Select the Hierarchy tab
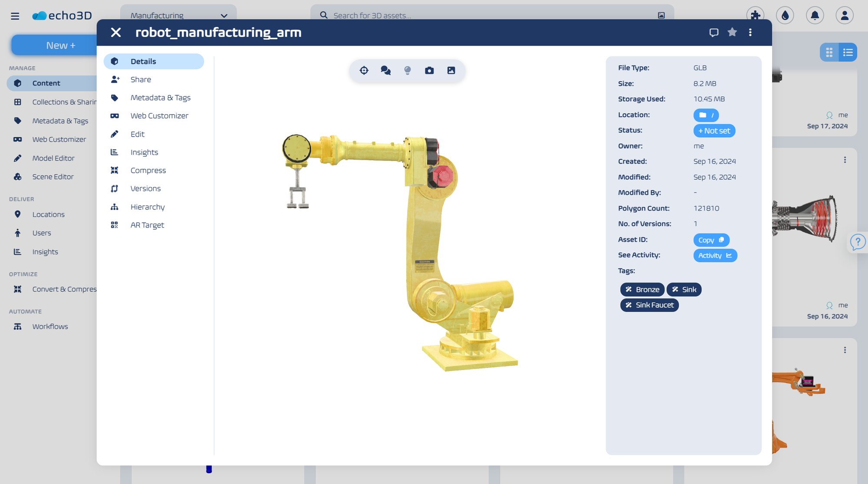This screenshot has width=868, height=484. click(x=148, y=207)
